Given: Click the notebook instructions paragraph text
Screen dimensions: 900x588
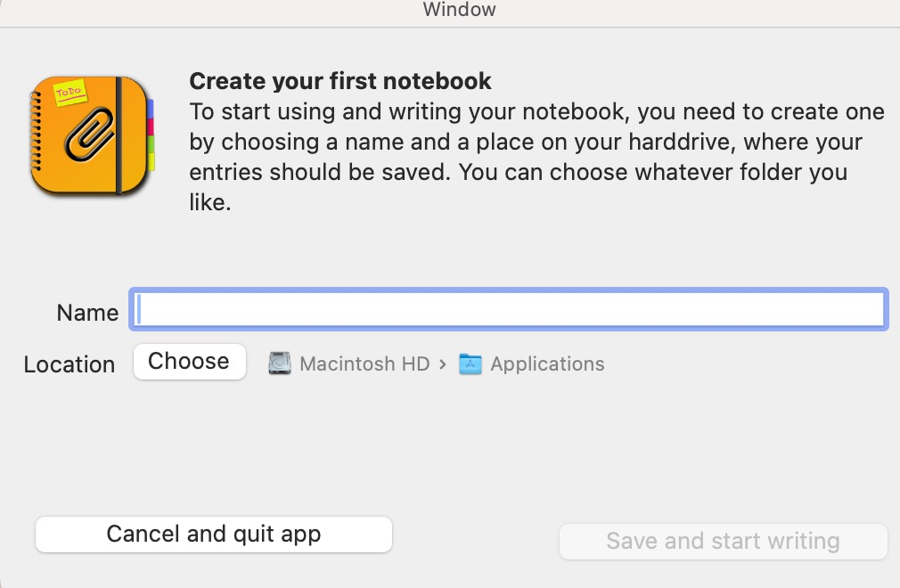Looking at the screenshot, I should (536, 157).
